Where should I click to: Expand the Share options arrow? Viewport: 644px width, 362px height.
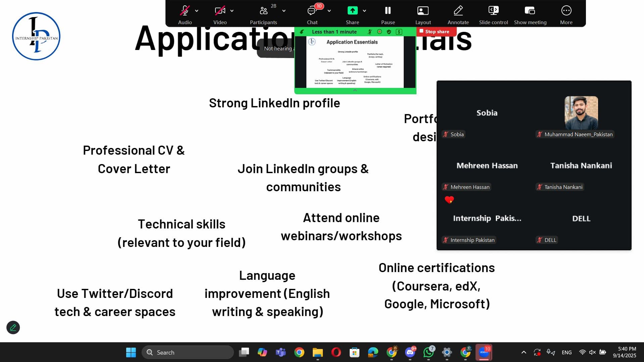pos(364,11)
